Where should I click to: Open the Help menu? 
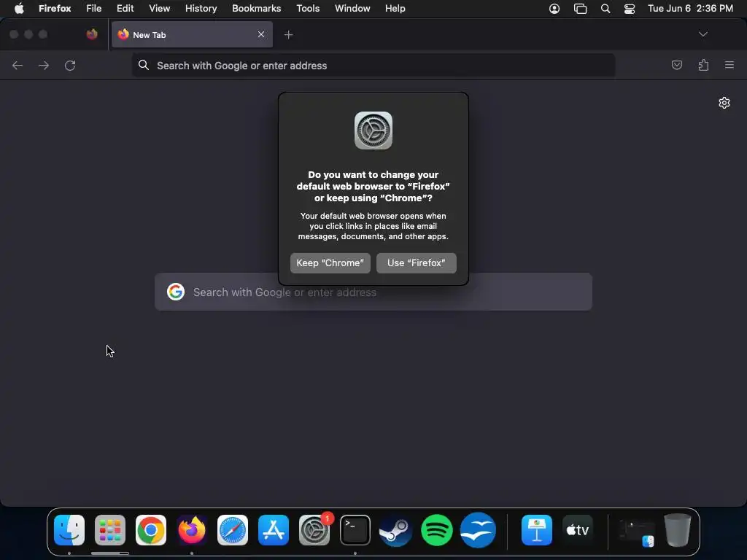395,9
